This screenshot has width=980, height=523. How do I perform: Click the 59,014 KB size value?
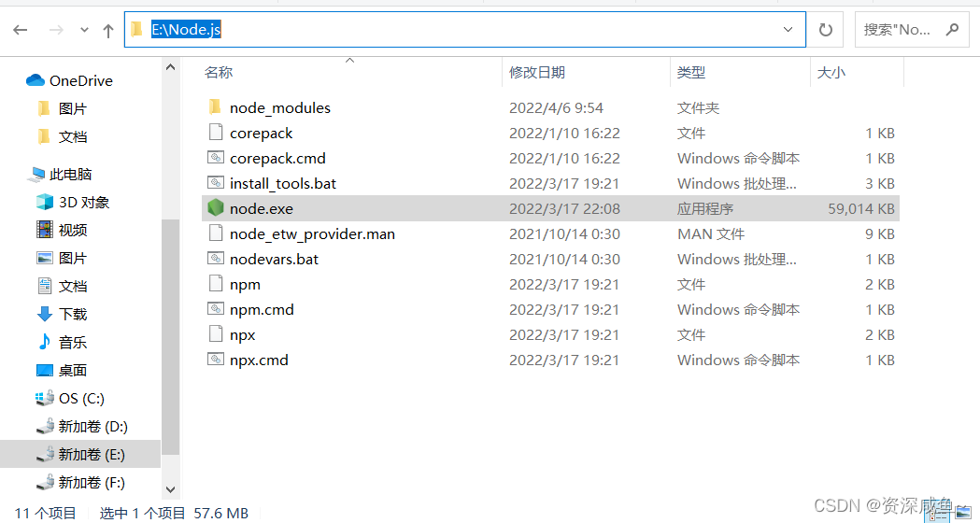pyautogui.click(x=861, y=208)
